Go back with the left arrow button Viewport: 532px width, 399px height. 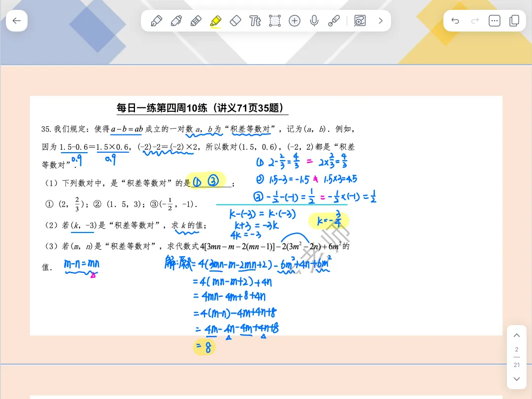[x=17, y=21]
